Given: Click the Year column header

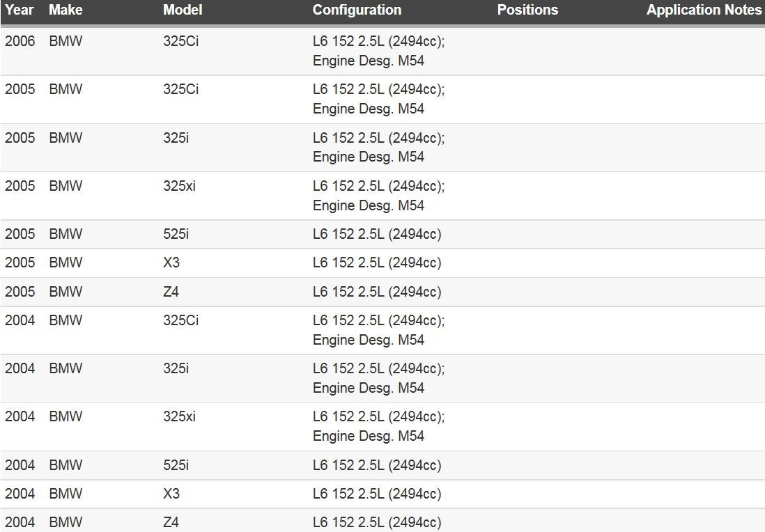Looking at the screenshot, I should (19, 10).
